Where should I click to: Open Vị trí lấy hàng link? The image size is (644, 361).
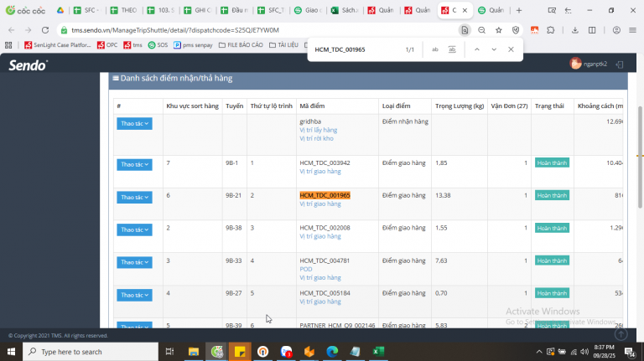point(319,130)
